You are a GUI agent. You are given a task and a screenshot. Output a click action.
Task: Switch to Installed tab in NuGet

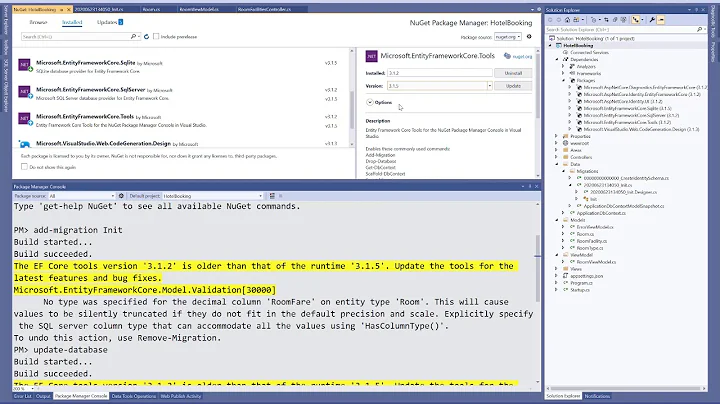coord(72,22)
